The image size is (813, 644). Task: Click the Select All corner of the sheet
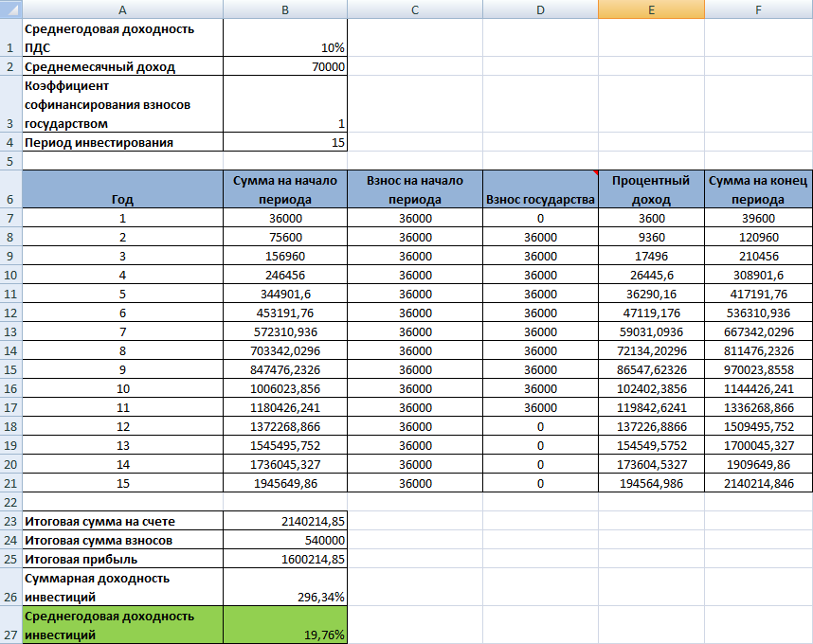(10, 9)
